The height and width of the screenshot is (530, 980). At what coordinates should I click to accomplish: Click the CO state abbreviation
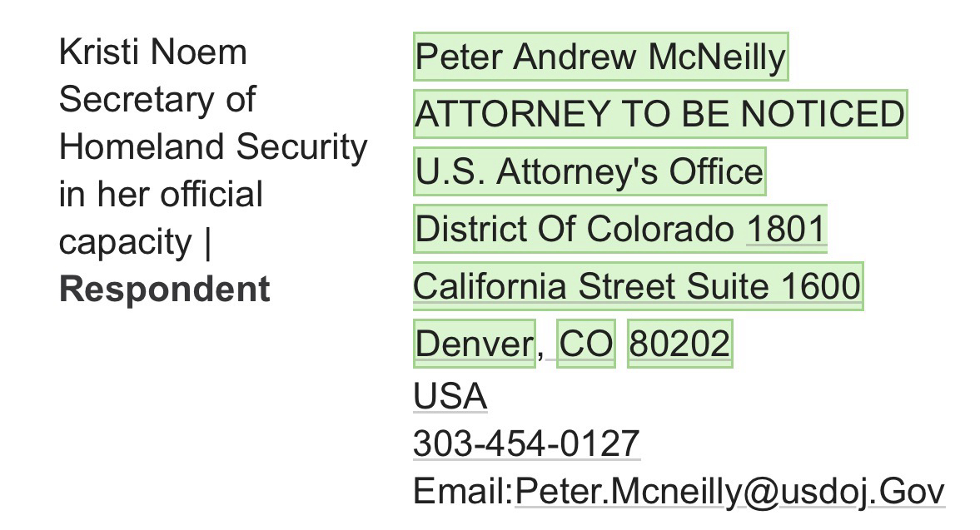586,343
